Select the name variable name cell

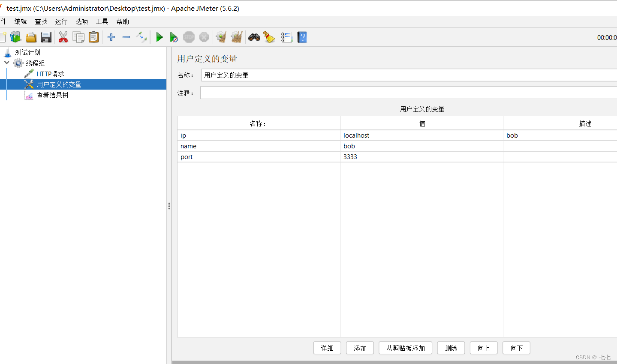point(259,146)
